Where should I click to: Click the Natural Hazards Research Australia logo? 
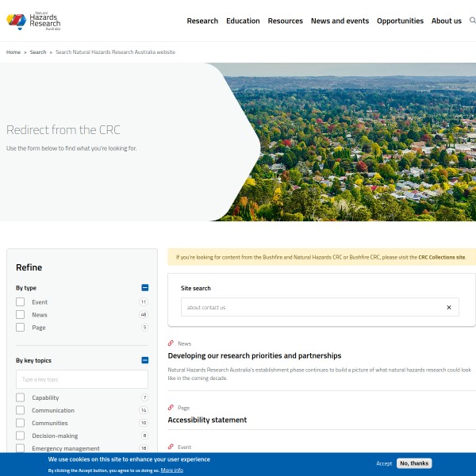coord(33,21)
